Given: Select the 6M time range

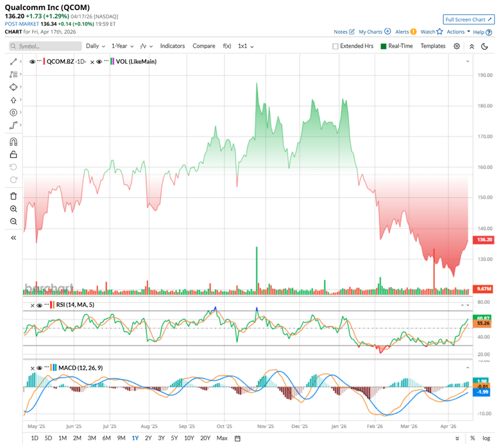Looking at the screenshot, I should (107, 438).
